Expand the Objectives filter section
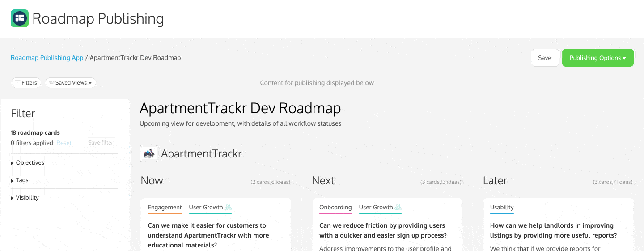Screen dimensions: 644x251 pyautogui.click(x=64, y=162)
